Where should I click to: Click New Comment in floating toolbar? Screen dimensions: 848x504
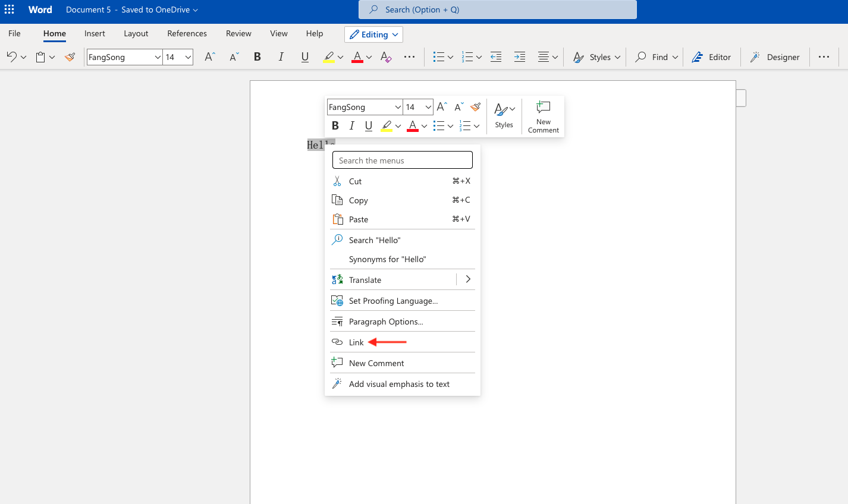pos(543,116)
